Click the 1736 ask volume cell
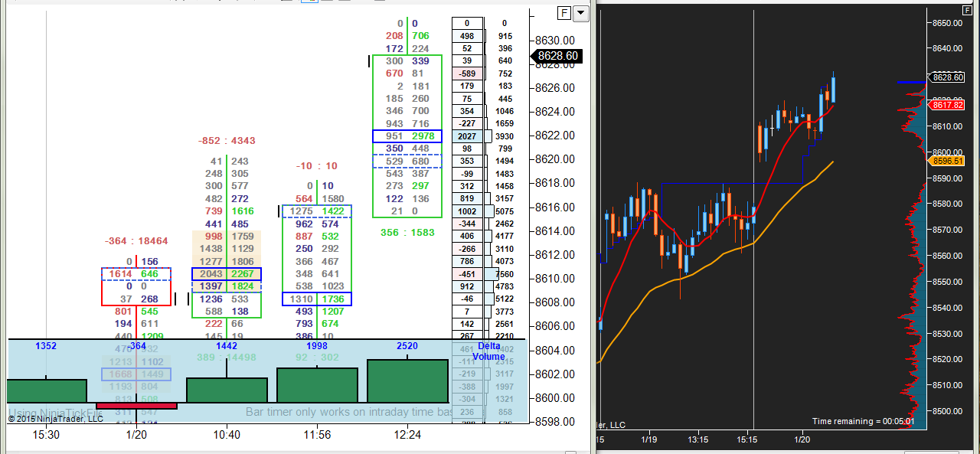980x454 pixels. point(332,299)
